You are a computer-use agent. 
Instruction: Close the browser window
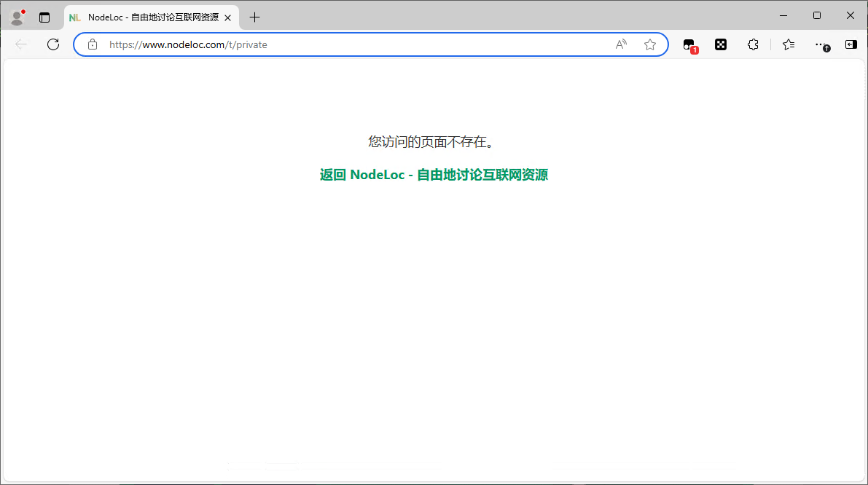click(851, 15)
